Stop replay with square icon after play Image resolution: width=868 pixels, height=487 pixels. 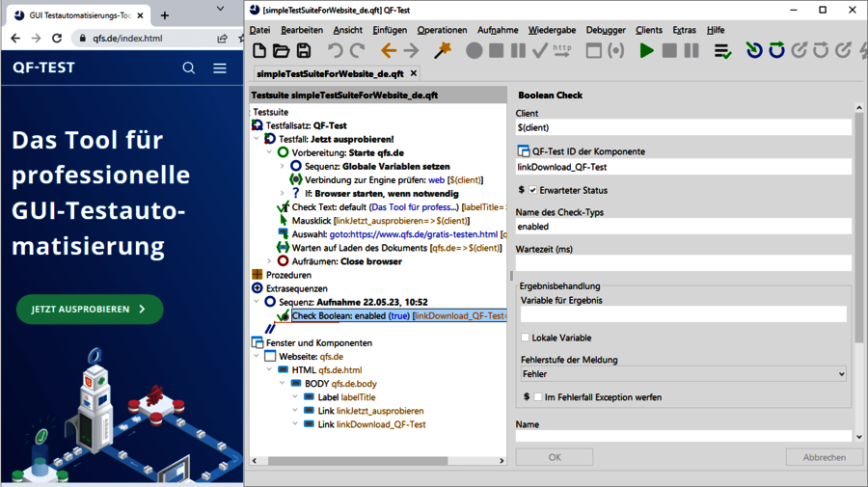[669, 51]
